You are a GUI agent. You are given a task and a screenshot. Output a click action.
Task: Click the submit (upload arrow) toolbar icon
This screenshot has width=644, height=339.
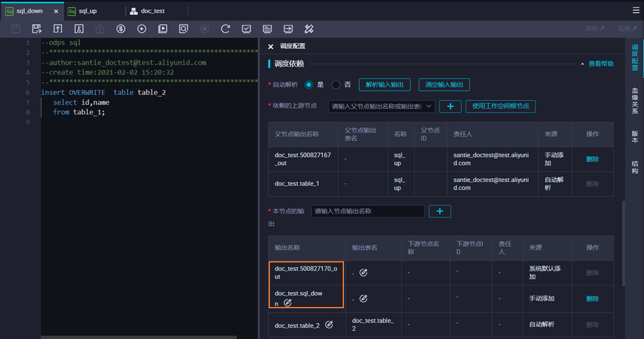point(58,29)
